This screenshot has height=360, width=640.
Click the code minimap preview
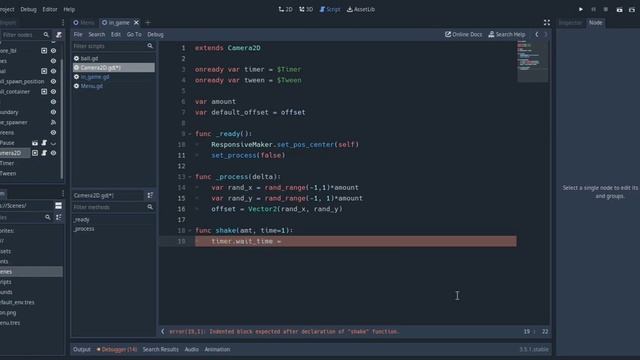[533, 61]
